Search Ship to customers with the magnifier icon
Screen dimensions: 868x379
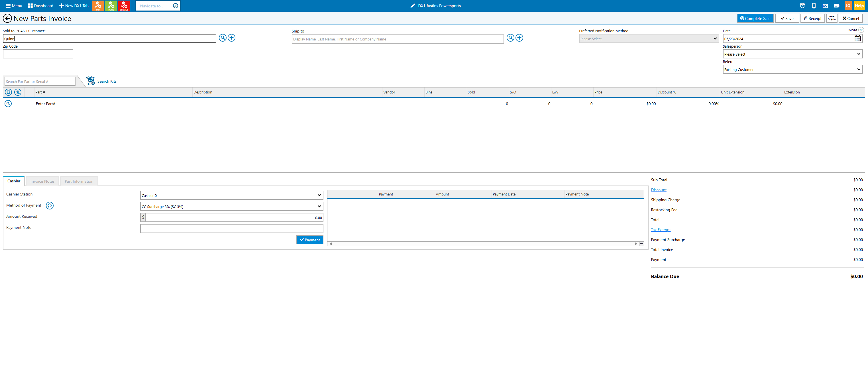(510, 38)
